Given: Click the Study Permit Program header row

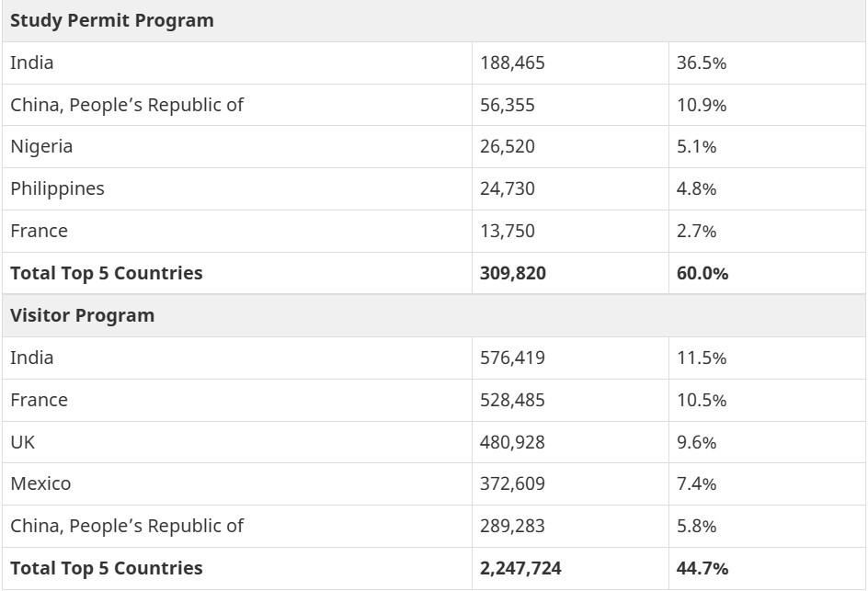Looking at the screenshot, I should tap(112, 20).
